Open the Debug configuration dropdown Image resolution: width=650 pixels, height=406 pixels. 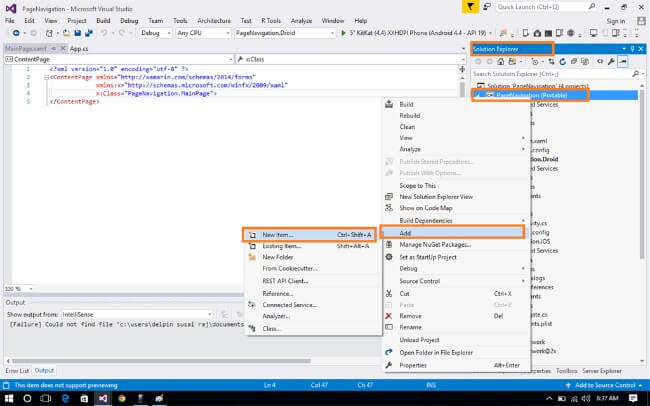point(155,33)
